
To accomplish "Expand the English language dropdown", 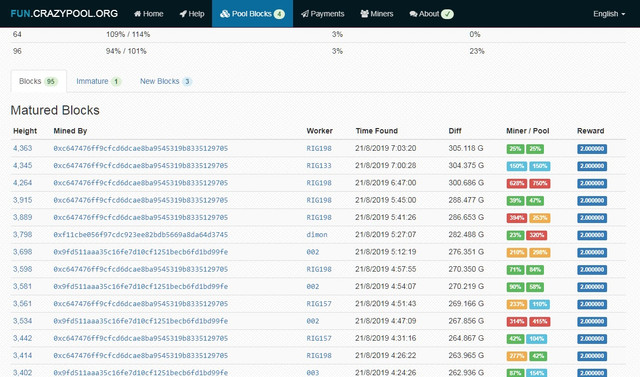I will [x=609, y=14].
